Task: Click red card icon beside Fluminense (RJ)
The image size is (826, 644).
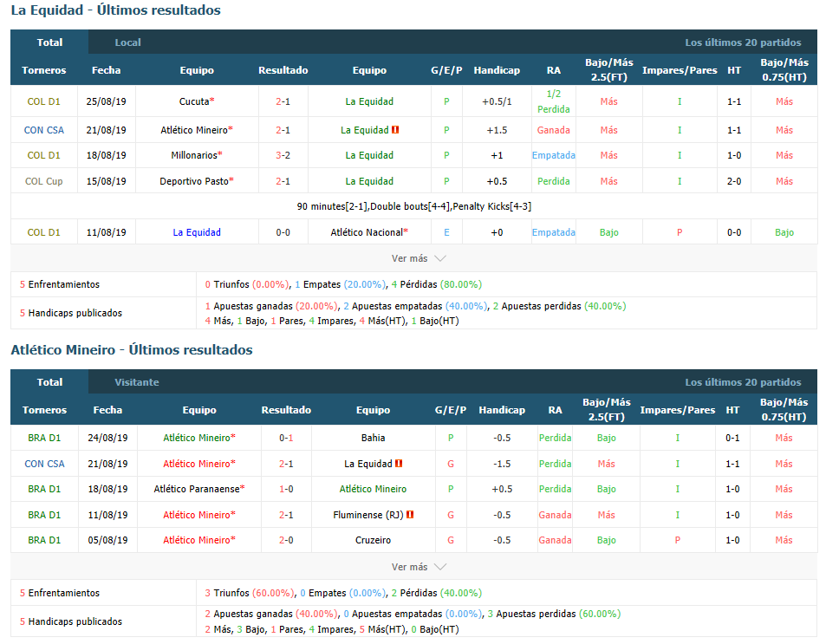Action: 410,514
